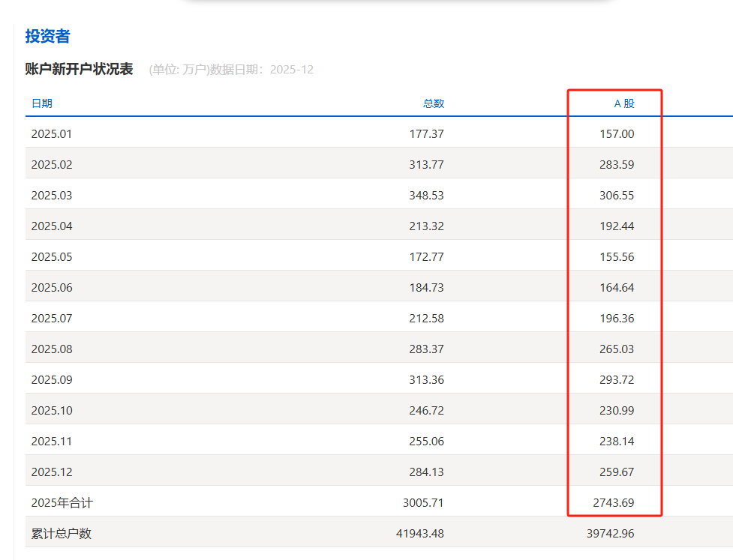Sort the table by 日期 column

pyautogui.click(x=43, y=103)
